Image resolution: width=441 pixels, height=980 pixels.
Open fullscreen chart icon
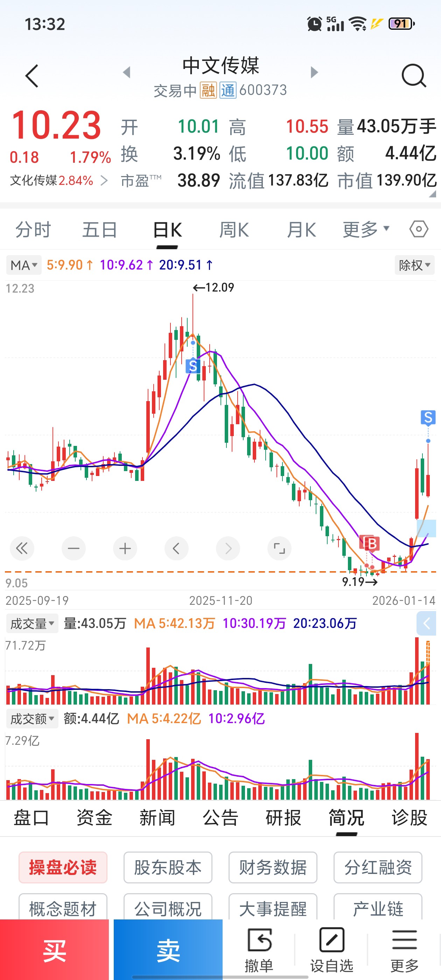[x=279, y=548]
